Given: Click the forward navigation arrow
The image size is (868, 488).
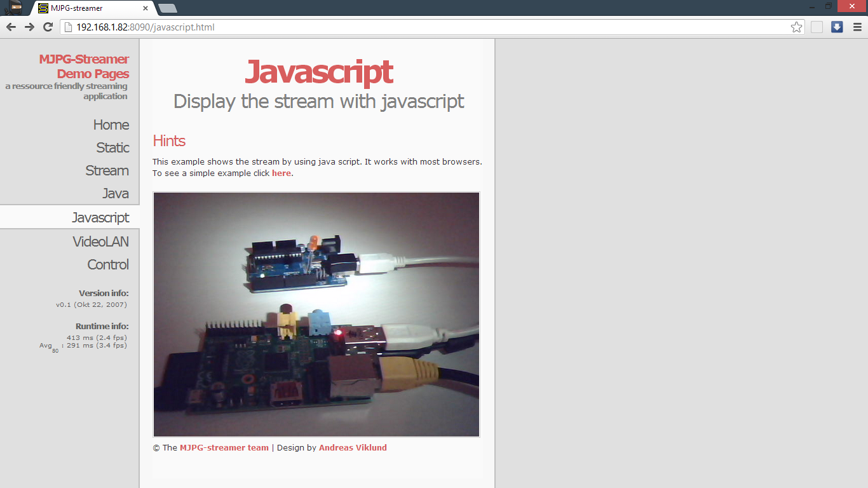Looking at the screenshot, I should tap(29, 27).
